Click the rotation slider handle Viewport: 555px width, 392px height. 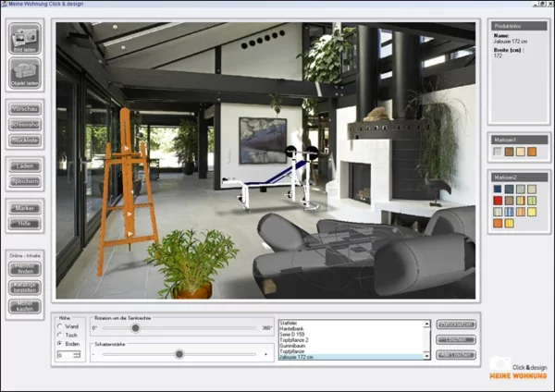point(136,327)
